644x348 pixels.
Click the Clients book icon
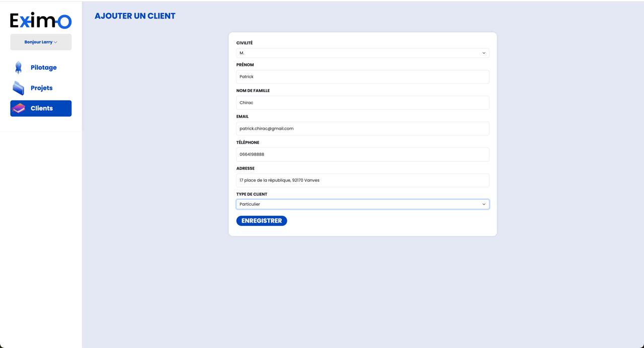point(19,108)
